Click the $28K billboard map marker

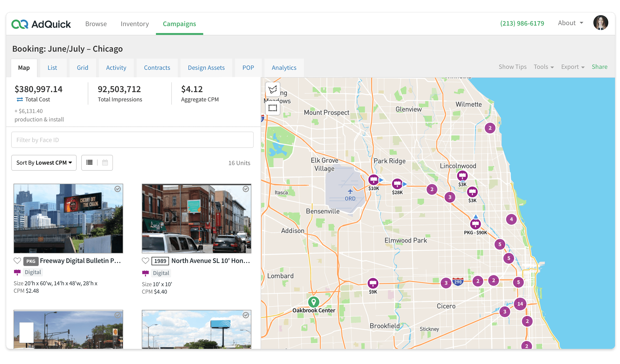tap(397, 184)
